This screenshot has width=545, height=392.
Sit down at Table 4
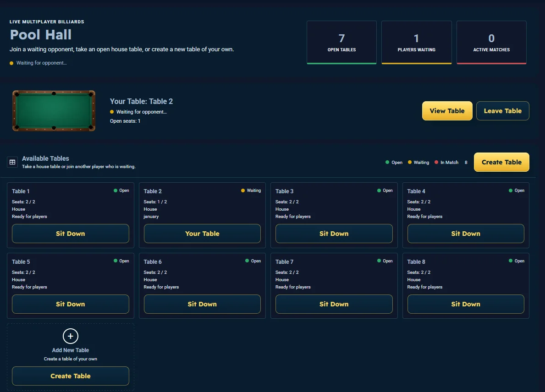point(466,234)
